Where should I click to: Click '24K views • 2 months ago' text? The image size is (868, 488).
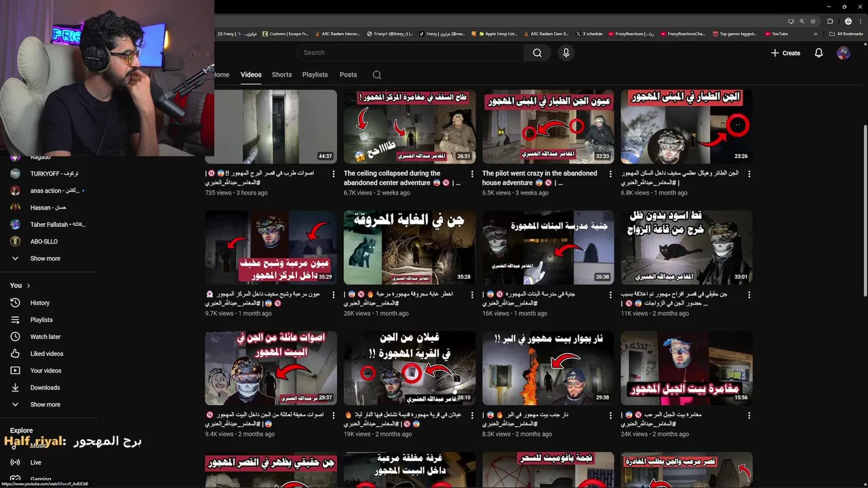click(x=654, y=434)
